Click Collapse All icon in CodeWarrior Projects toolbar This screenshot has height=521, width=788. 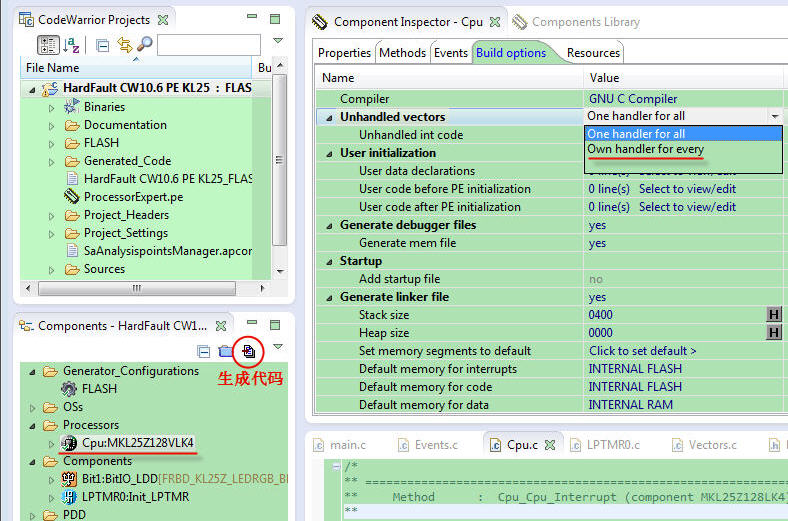103,46
